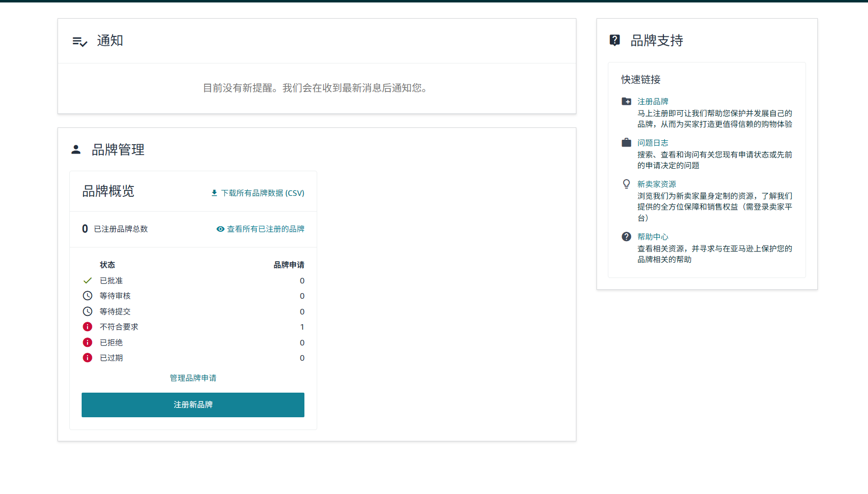Click the count 0 for 等待审核
Viewport: 868px width, 494px height.
click(x=302, y=296)
